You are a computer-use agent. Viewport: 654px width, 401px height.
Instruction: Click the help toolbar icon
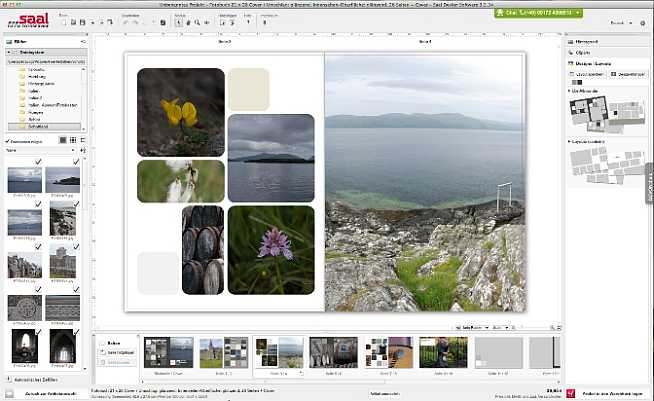(x=248, y=22)
